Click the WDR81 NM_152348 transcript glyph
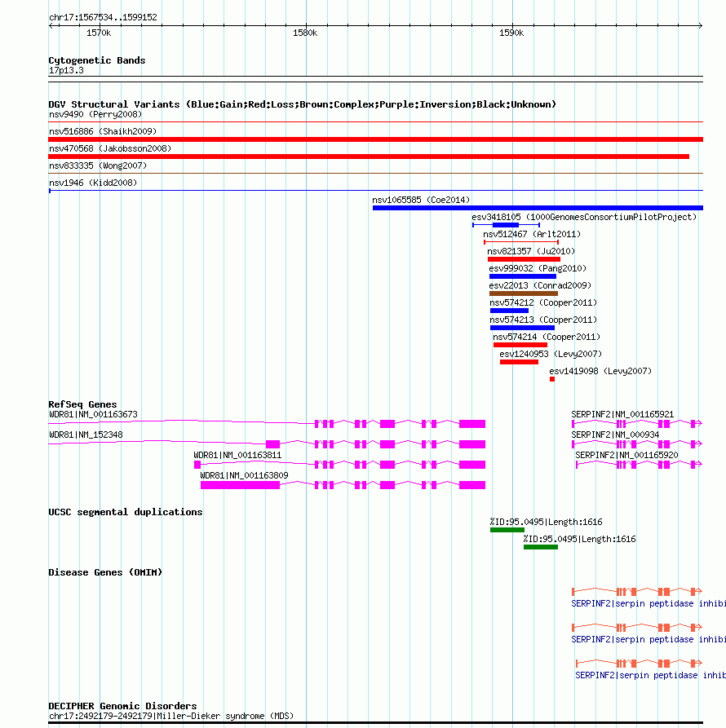726x728 pixels. click(x=267, y=443)
